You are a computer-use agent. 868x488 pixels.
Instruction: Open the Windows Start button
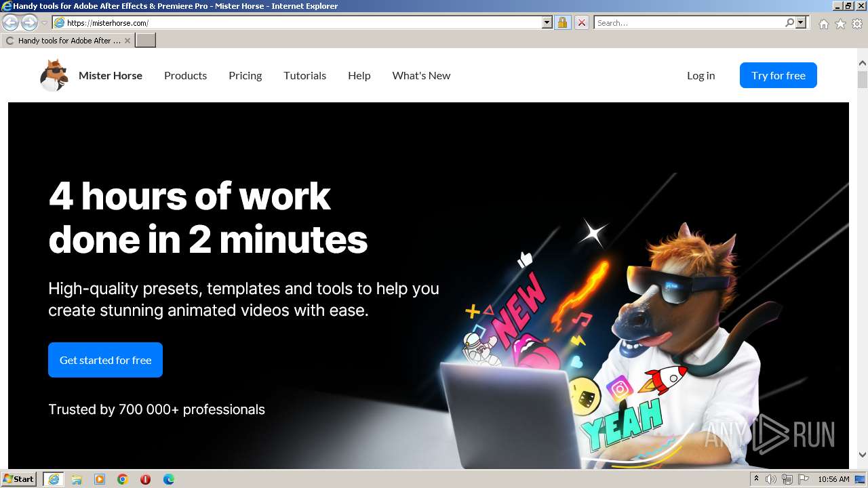tap(19, 479)
